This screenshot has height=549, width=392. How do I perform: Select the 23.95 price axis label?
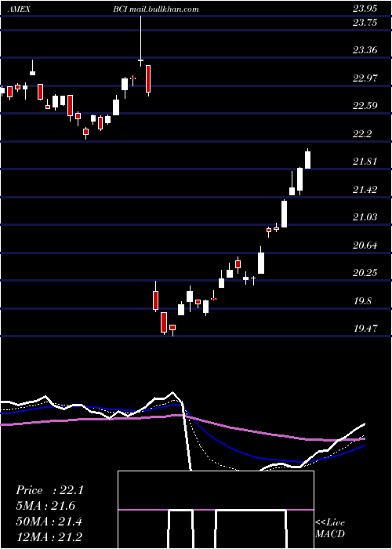pos(365,9)
